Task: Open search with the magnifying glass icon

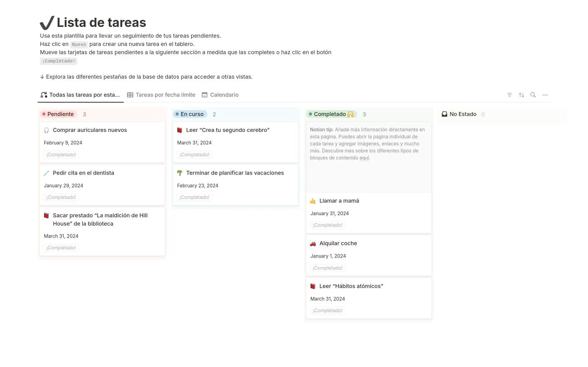Action: click(x=533, y=95)
